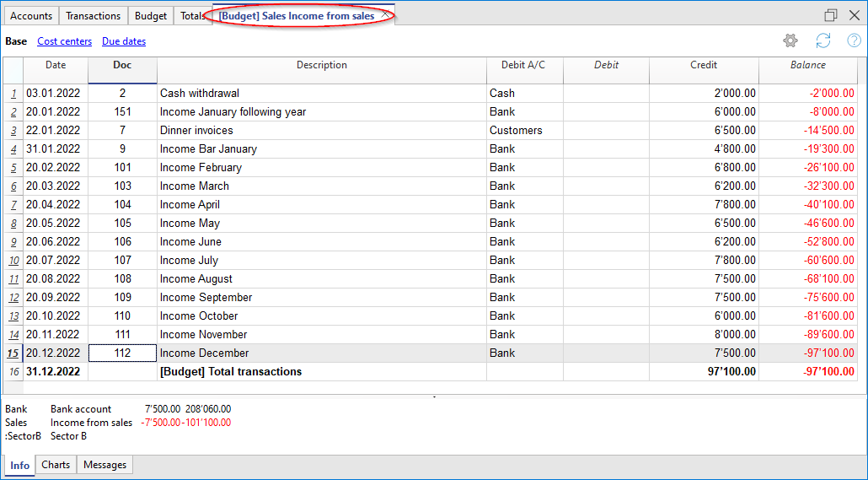Select the Customers debit account cell
Viewport: 868px width, 480px height.
523,131
